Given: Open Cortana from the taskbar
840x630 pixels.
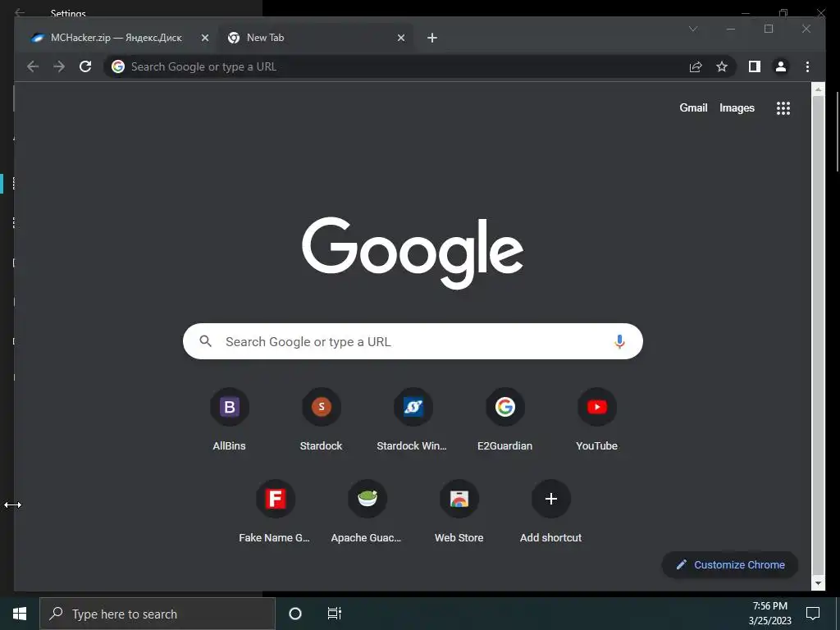Looking at the screenshot, I should coord(295,614).
